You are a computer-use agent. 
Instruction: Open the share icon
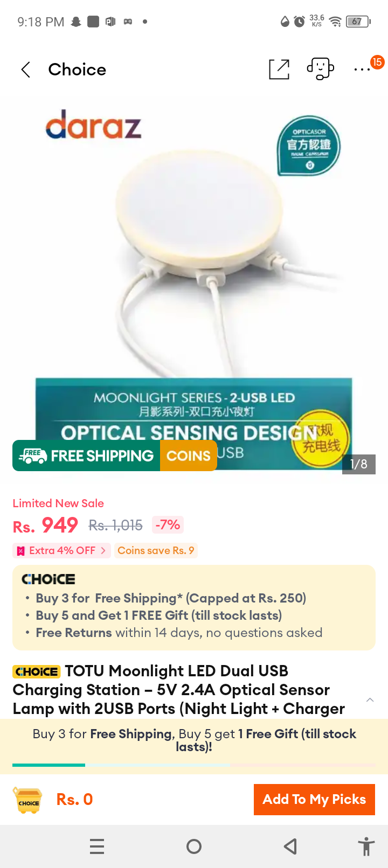tap(279, 69)
